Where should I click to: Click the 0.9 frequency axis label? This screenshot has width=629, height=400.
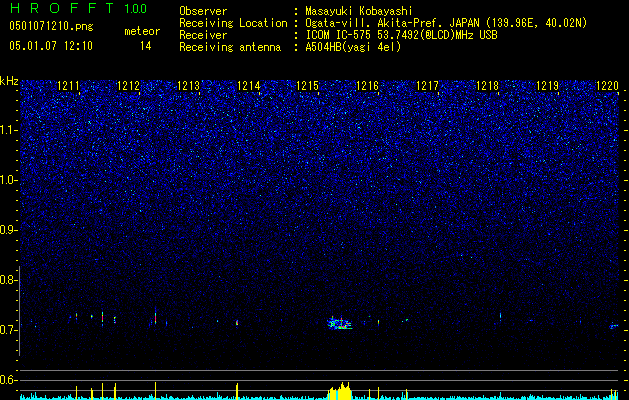8,230
